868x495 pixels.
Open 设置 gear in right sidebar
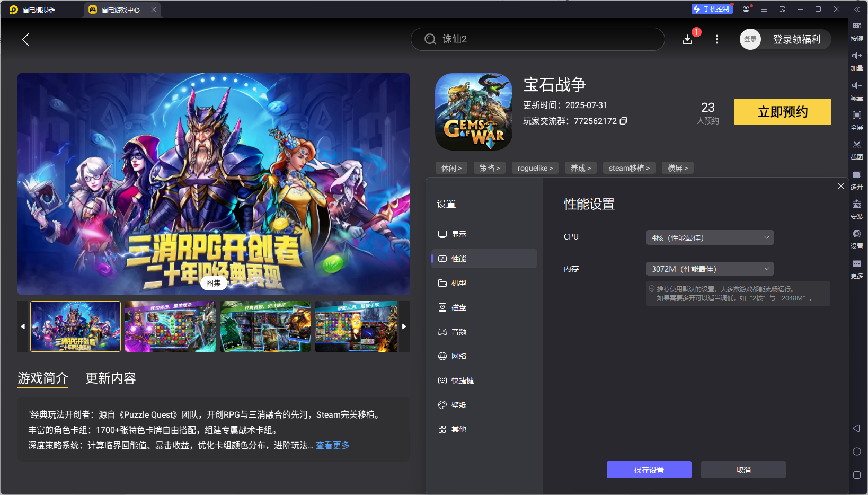coord(857,239)
